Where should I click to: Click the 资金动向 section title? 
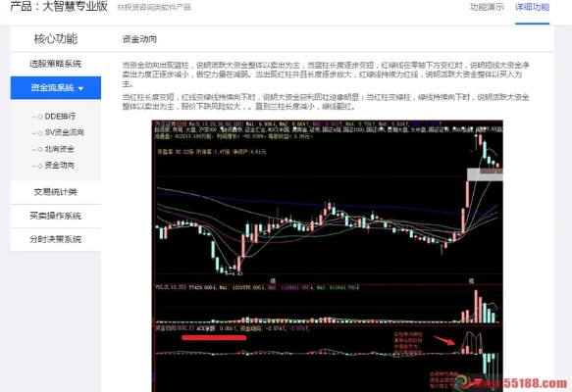pyautogui.click(x=139, y=39)
